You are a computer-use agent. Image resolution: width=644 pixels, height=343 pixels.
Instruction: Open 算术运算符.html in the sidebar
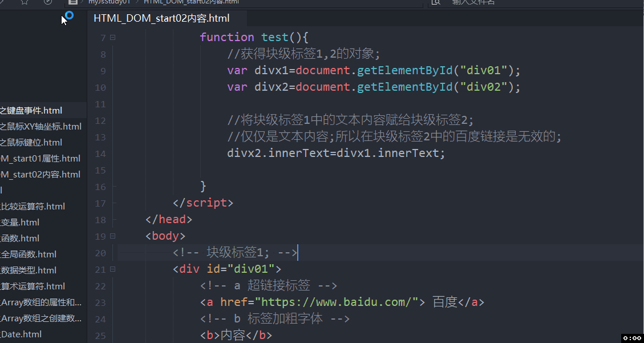pos(33,286)
